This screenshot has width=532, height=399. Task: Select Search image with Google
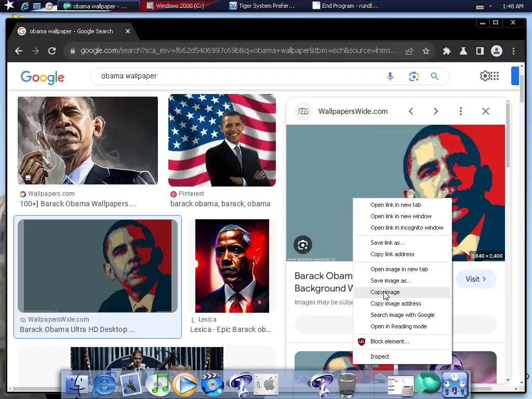(x=403, y=315)
